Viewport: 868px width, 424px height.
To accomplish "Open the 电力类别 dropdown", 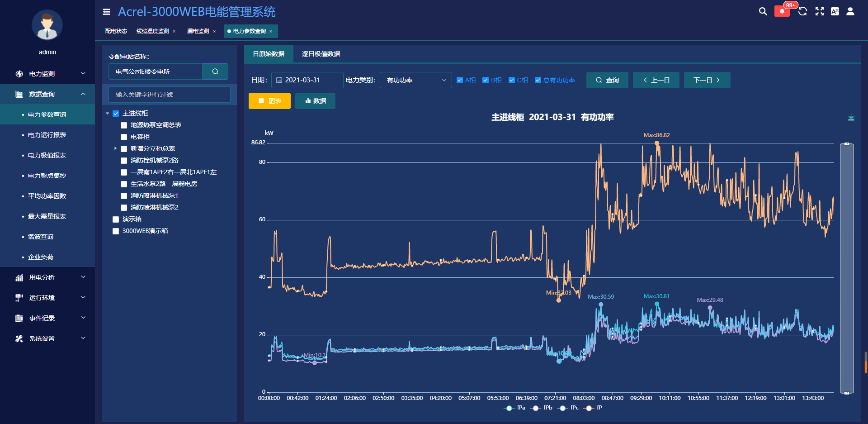I will coord(415,80).
